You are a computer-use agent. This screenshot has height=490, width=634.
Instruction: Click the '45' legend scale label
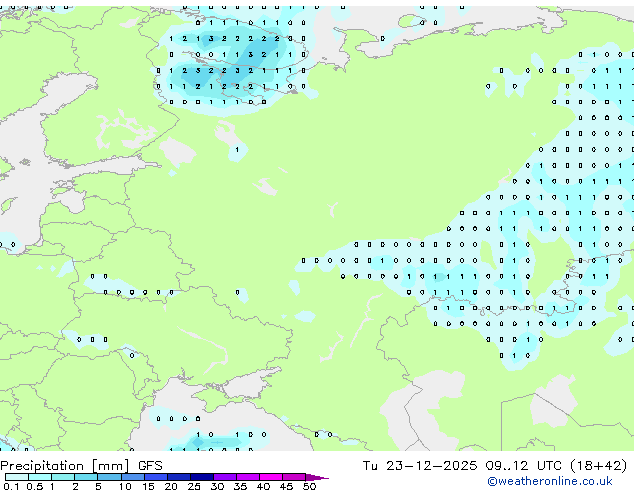(x=286, y=486)
